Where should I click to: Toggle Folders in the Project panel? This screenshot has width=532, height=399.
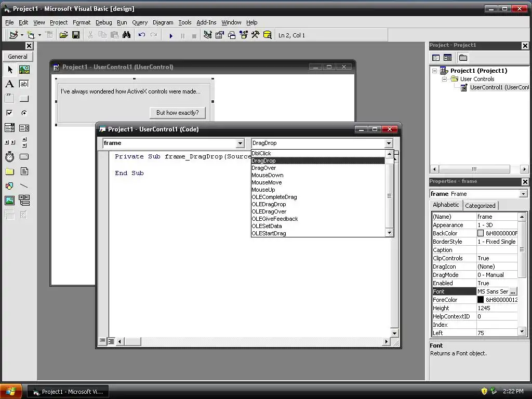(463, 58)
